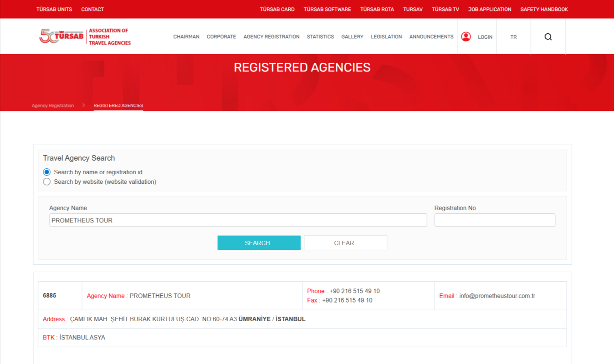This screenshot has width=614, height=364.
Task: Click the Agency Registration breadcrumb
Action: pos(53,106)
